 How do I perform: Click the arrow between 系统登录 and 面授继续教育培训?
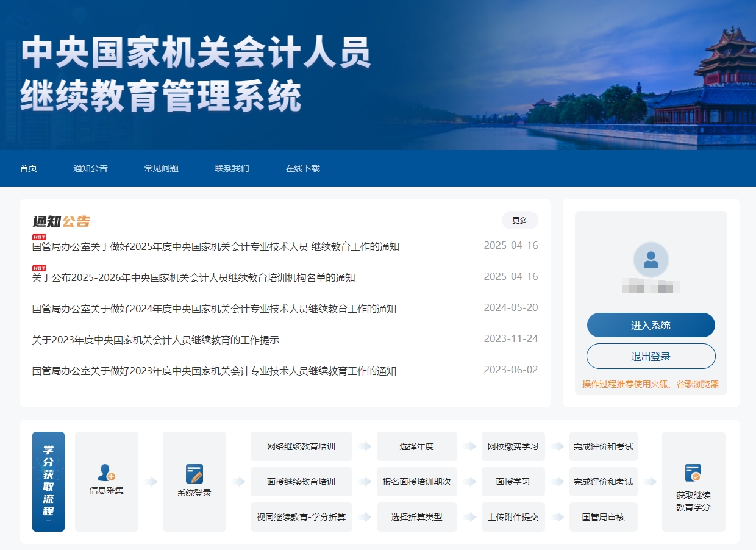tap(238, 482)
